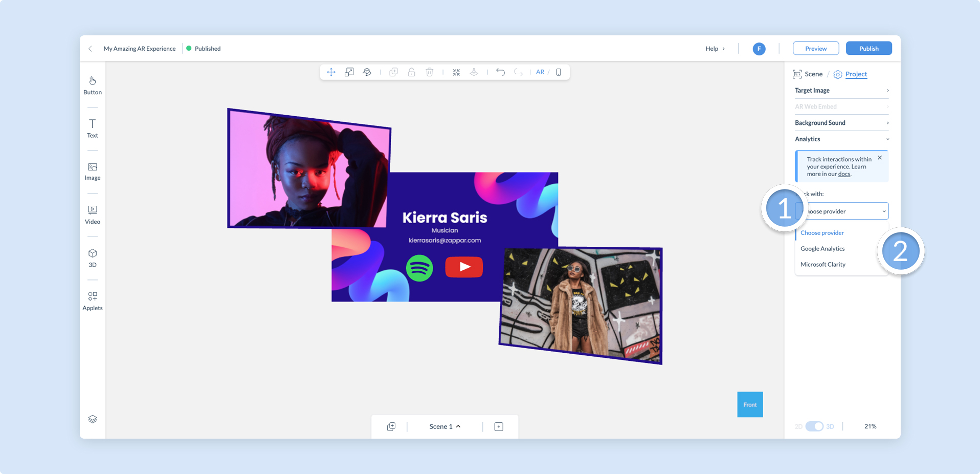The width and height of the screenshot is (980, 474).
Task: Add an Image from left sidebar
Action: (x=93, y=171)
